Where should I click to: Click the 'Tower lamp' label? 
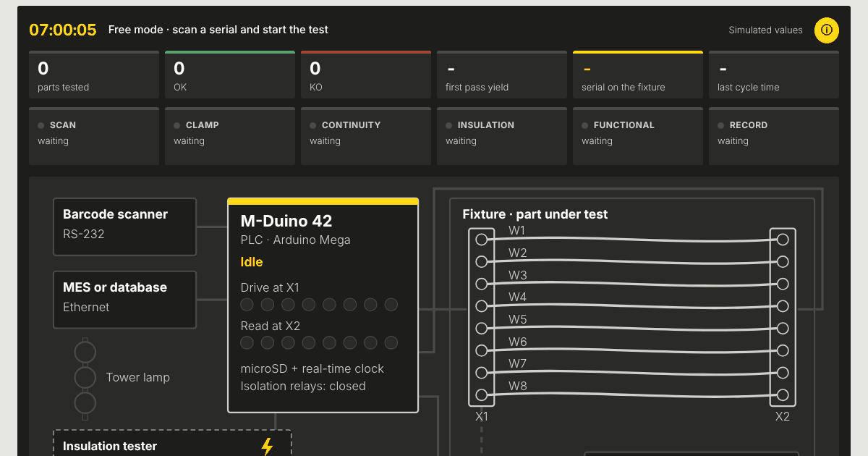[138, 377]
